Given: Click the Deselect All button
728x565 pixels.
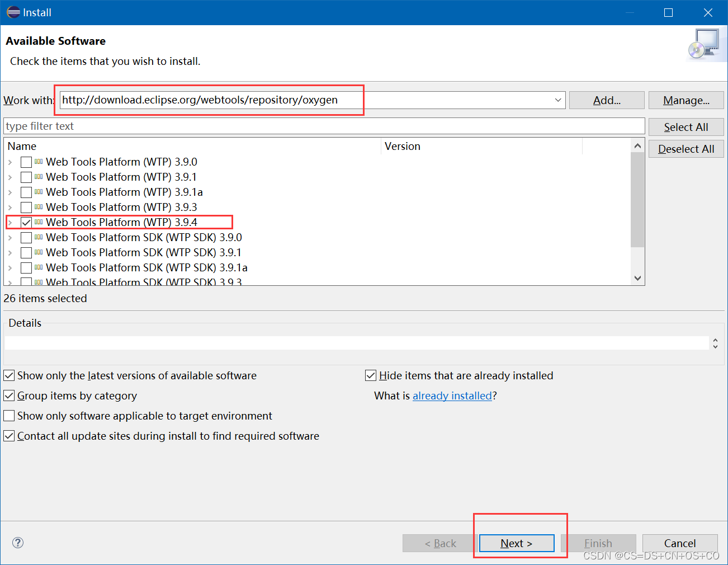Looking at the screenshot, I should 686,149.
